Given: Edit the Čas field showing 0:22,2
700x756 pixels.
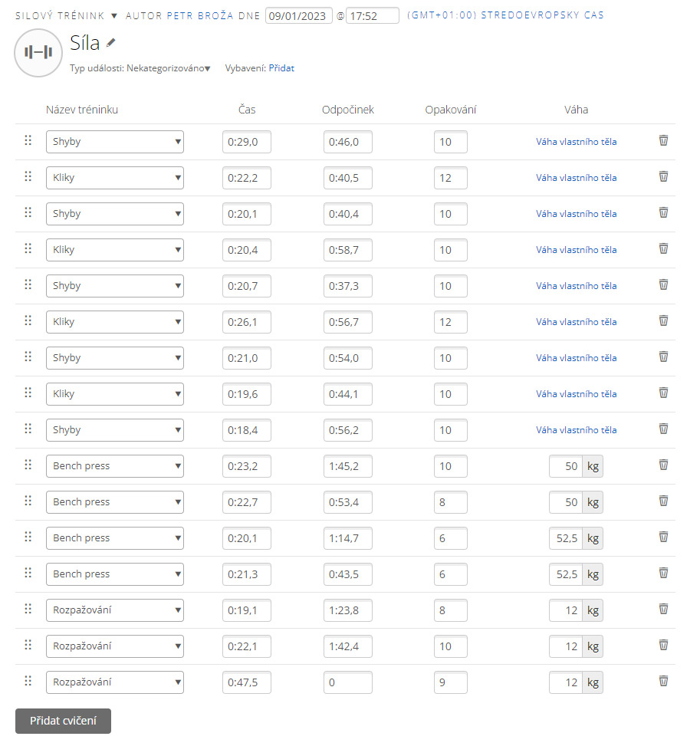Looking at the screenshot, I should 247,178.
